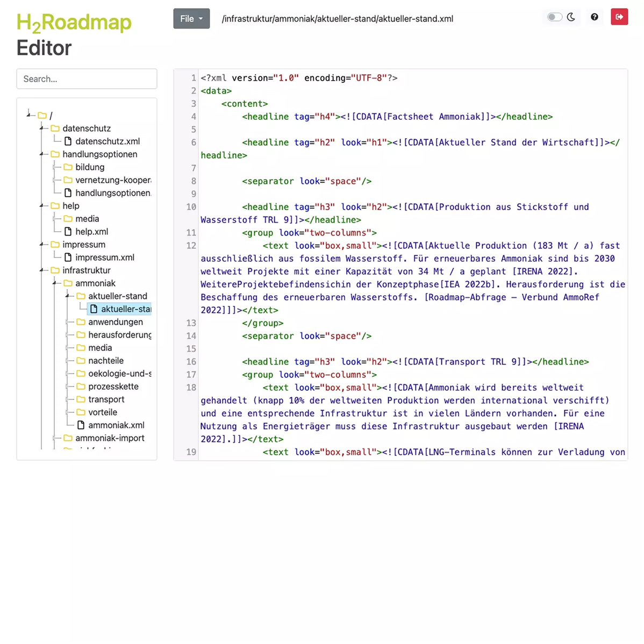Click the ammoniak.xml file icon
The image size is (644, 644).
coord(81,425)
